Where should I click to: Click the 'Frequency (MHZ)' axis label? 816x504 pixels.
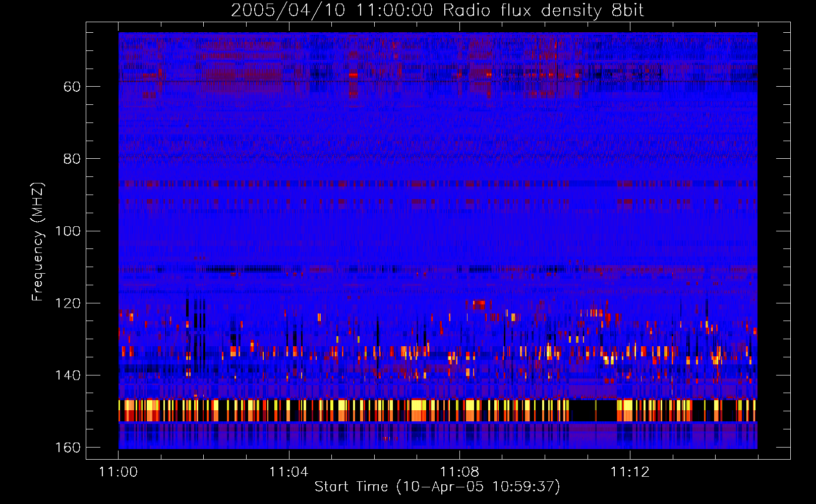38,242
